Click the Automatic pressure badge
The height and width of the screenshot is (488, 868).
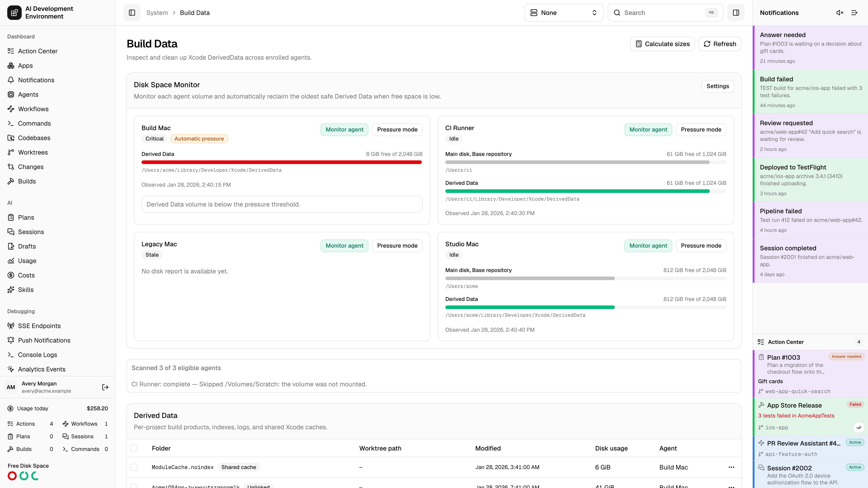(199, 139)
